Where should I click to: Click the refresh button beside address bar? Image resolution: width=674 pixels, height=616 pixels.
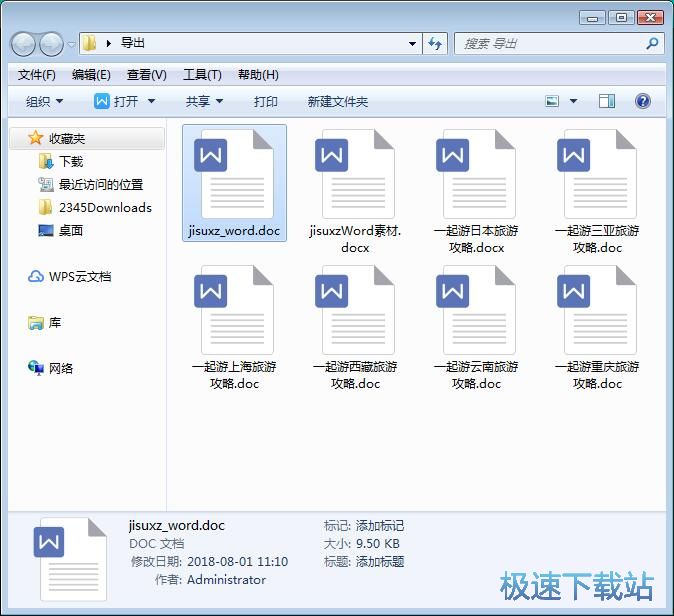[x=435, y=44]
